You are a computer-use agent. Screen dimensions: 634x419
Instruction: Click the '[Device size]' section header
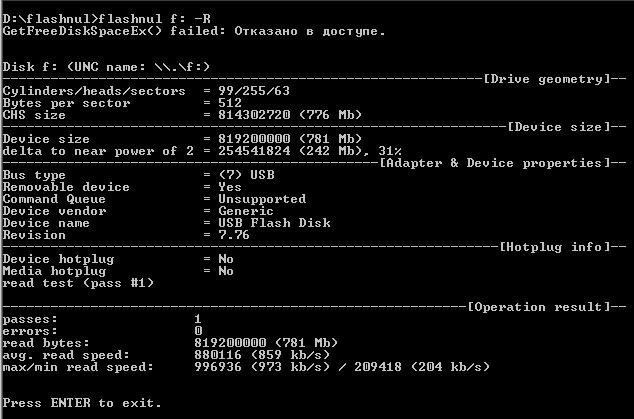click(555, 127)
